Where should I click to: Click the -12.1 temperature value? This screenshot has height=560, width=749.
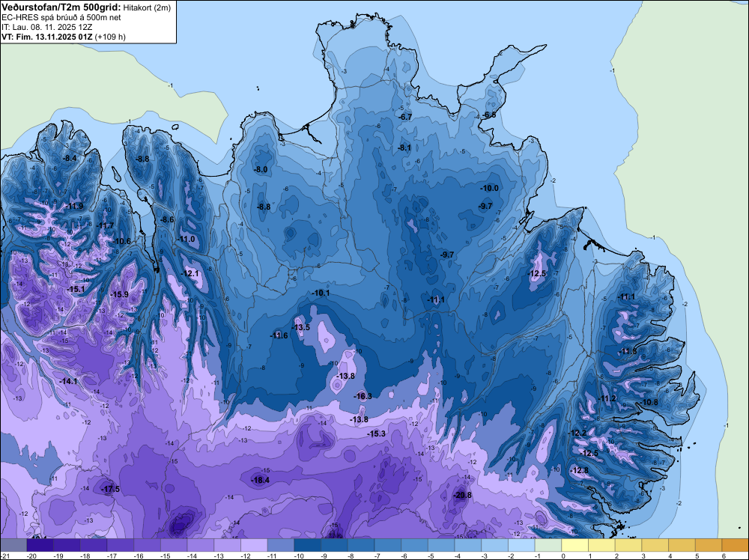[x=189, y=273]
